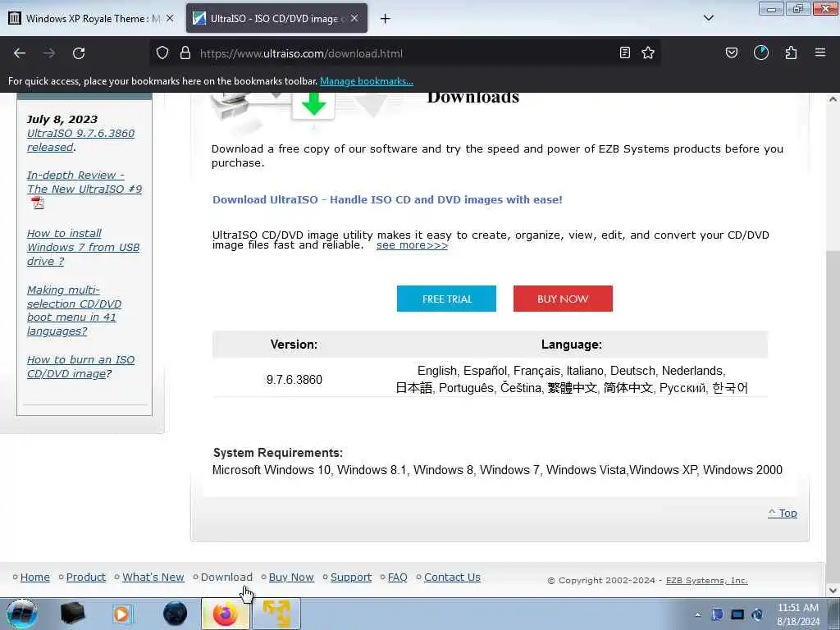This screenshot has height=630, width=840.
Task: Open the Product footer link
Action: point(85,577)
